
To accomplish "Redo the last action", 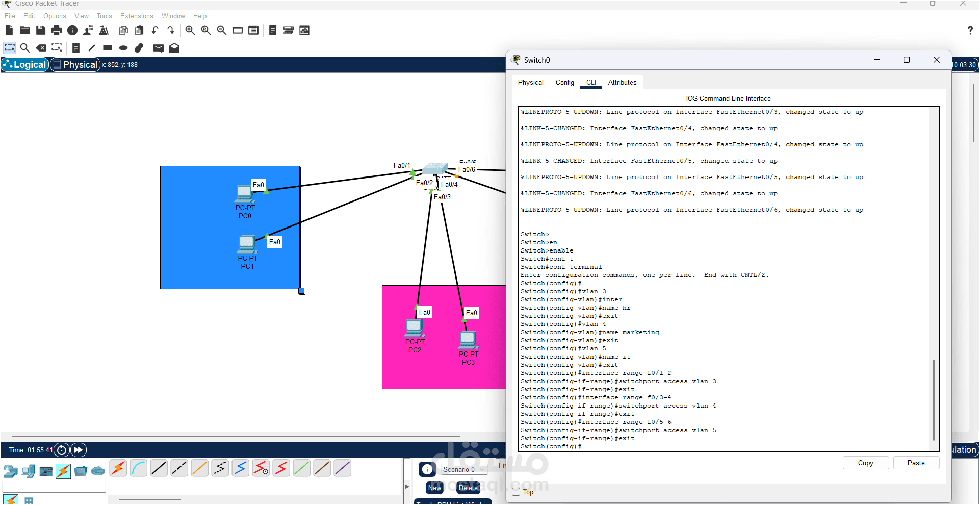I will [171, 31].
